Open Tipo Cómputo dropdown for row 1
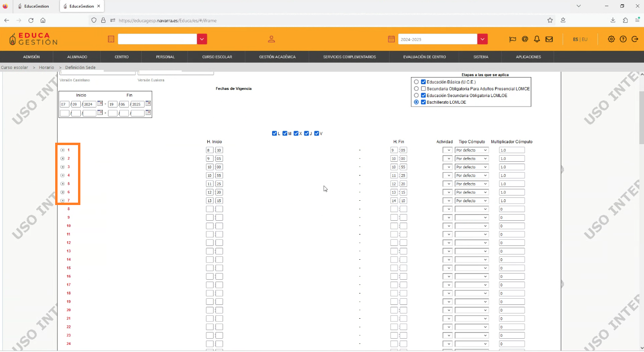 pos(472,150)
